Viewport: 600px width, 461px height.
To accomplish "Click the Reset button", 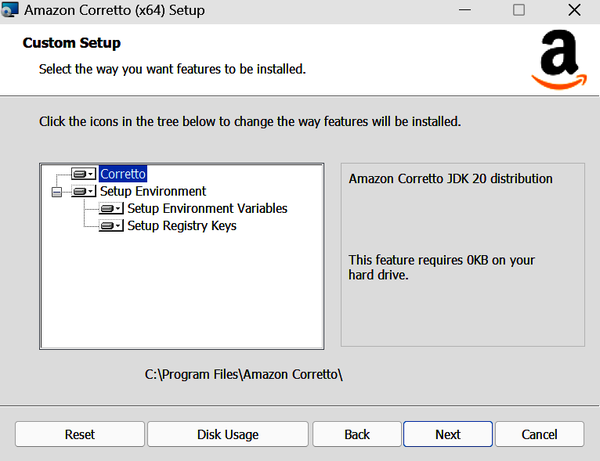I will click(x=80, y=434).
